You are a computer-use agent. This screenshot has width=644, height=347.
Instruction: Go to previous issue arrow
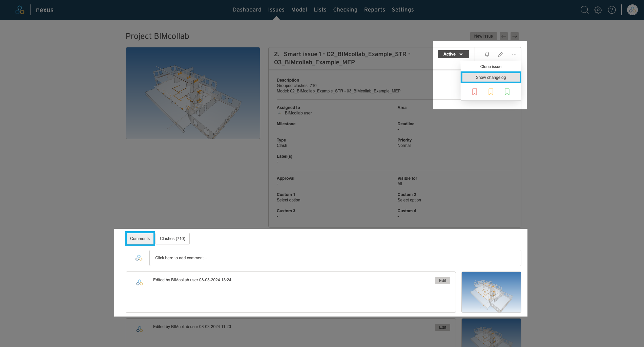click(504, 36)
